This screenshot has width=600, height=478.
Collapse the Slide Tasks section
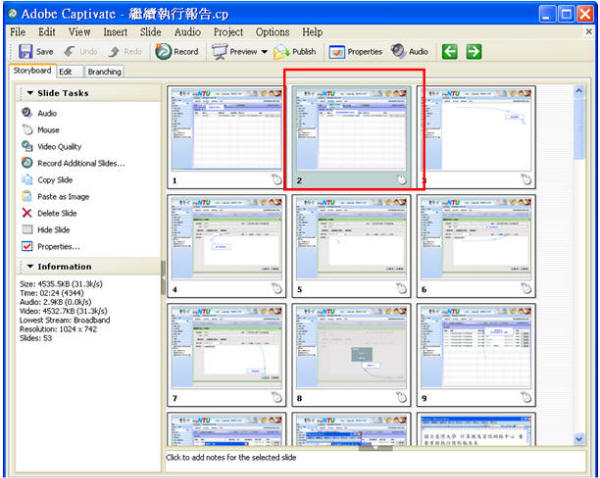[x=30, y=93]
